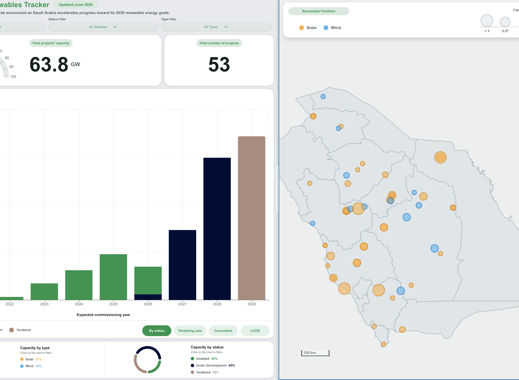Screen dimensions: 519x380
Task: Click the largest capacity legend circle
Action: (487, 21)
